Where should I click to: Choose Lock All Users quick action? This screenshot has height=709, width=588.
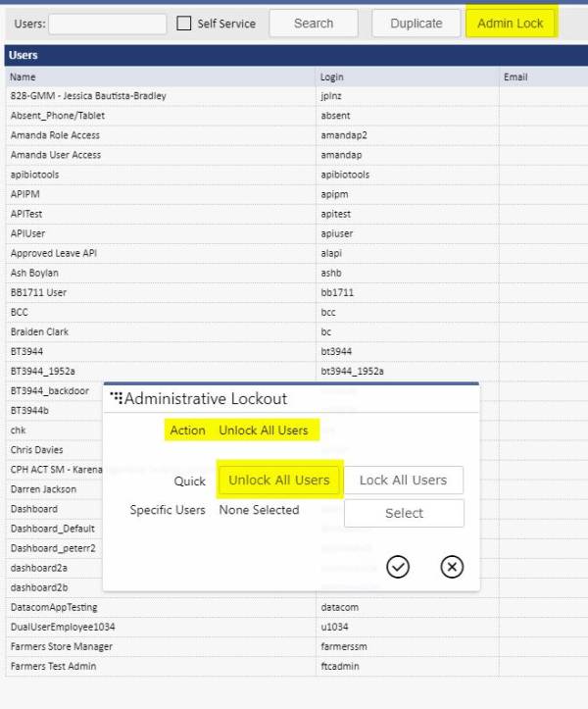tap(403, 481)
